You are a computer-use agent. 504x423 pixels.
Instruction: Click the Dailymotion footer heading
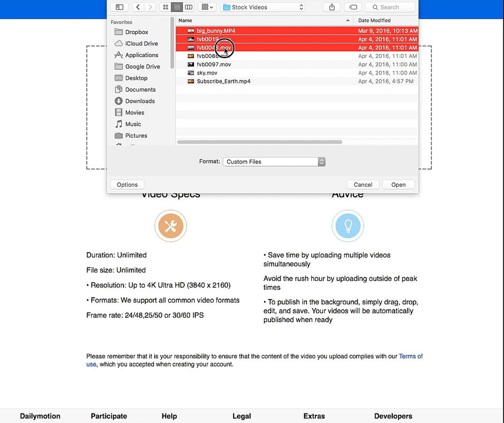coord(40,417)
